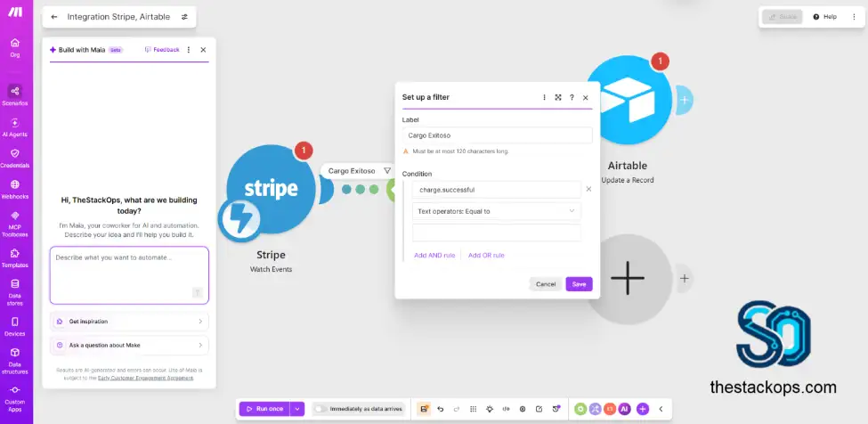Open Devices in the sidebar

pos(15,327)
